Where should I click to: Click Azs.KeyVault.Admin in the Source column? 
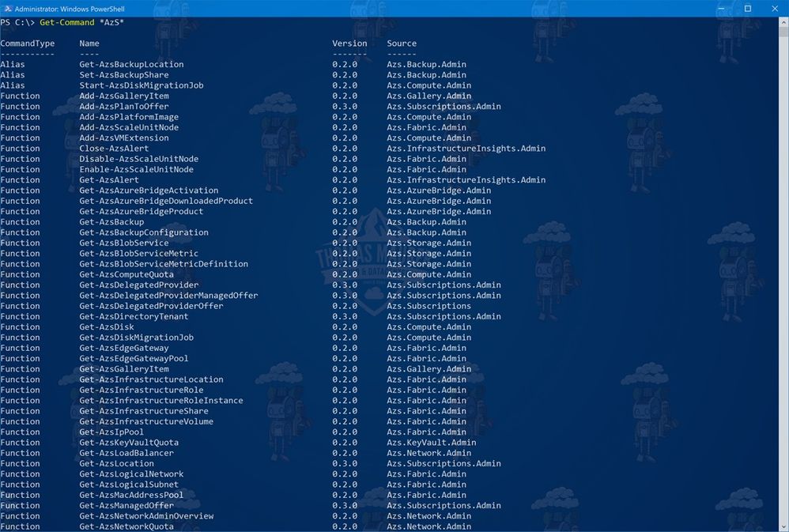point(431,443)
